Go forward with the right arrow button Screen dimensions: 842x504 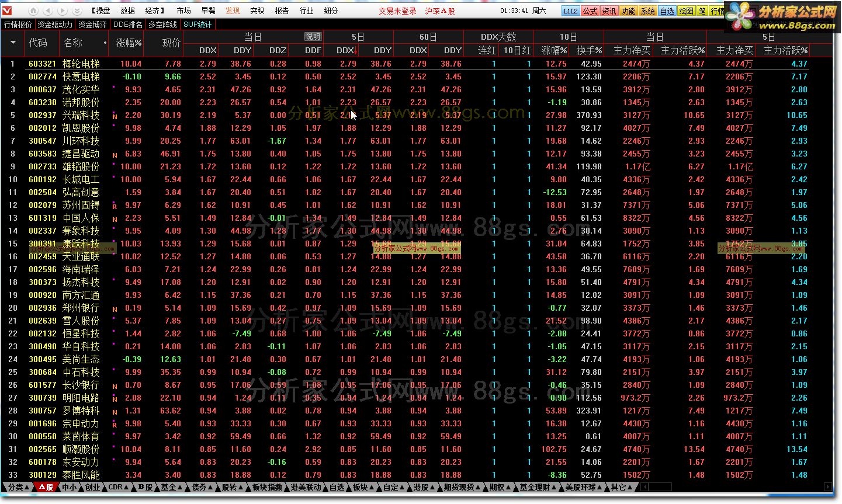point(63,11)
